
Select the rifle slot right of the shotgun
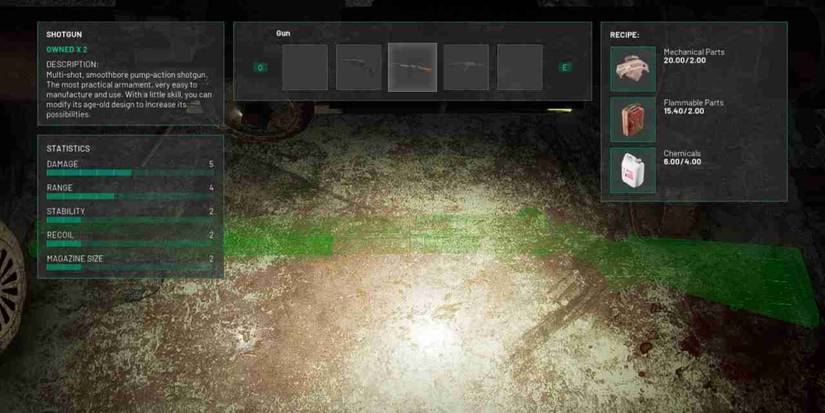(x=466, y=67)
